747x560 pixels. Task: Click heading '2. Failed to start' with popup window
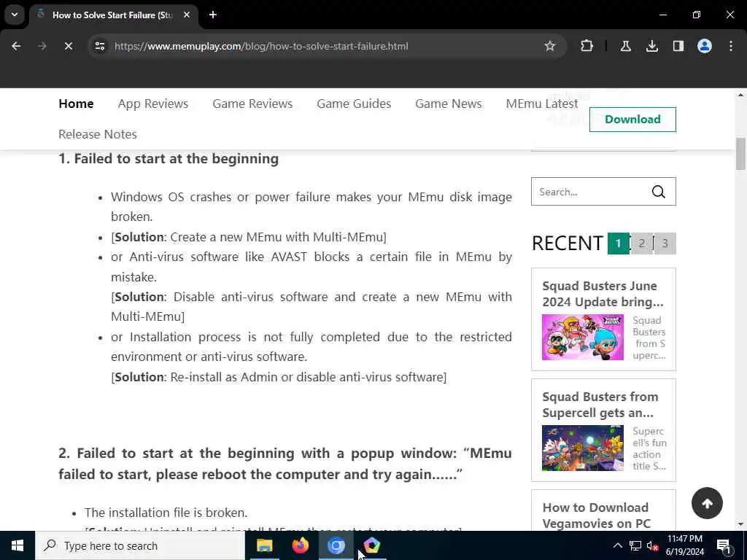coord(285,464)
